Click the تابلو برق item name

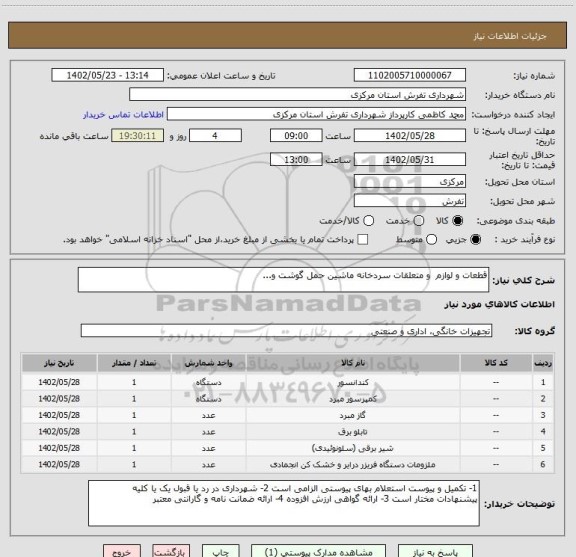click(353, 432)
